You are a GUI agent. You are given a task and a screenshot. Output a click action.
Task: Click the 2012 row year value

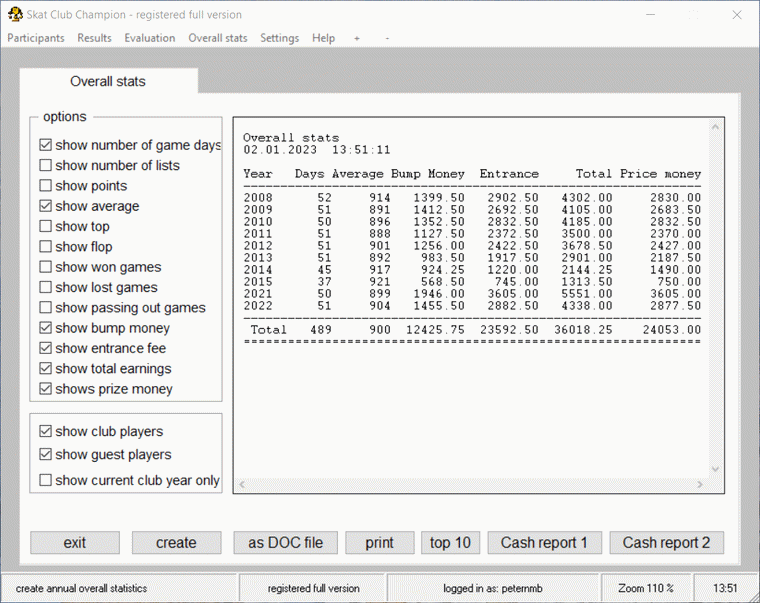pyautogui.click(x=258, y=246)
